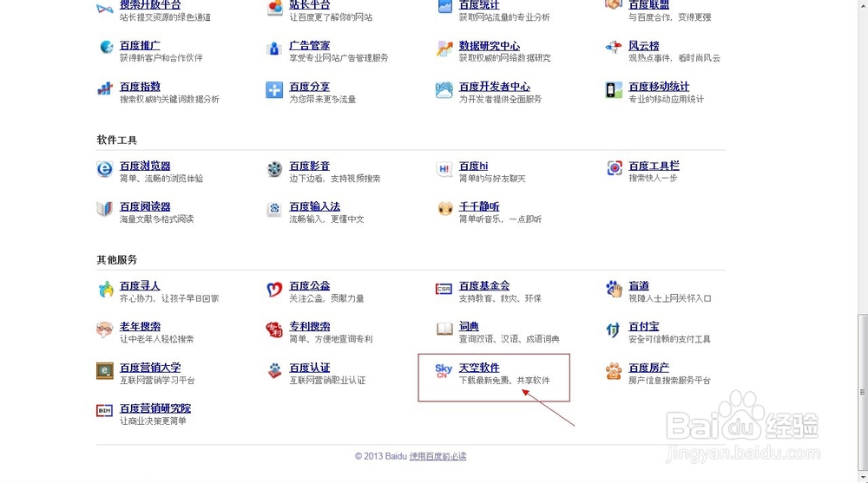868x483 pixels.
Task: Click the 百度影音 film reel icon
Action: [274, 169]
